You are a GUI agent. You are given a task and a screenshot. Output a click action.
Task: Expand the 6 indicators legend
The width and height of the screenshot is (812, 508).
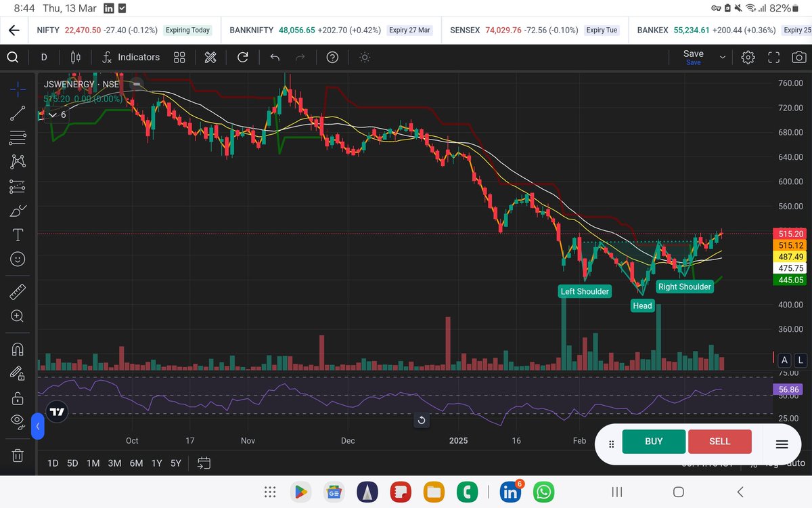point(57,114)
